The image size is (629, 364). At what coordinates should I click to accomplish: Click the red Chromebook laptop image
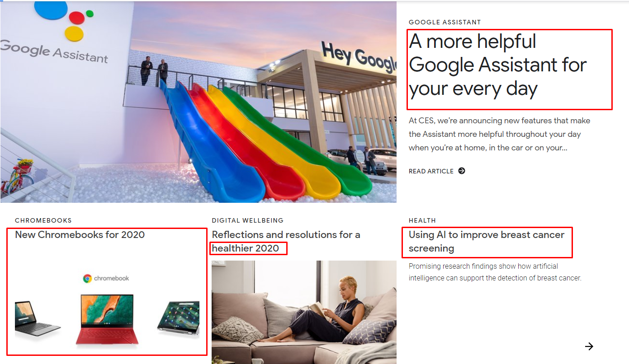coord(107,321)
